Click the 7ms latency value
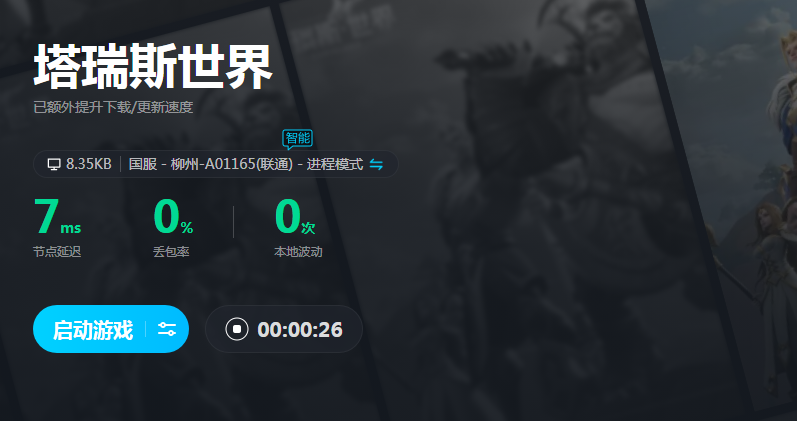 (x=57, y=217)
